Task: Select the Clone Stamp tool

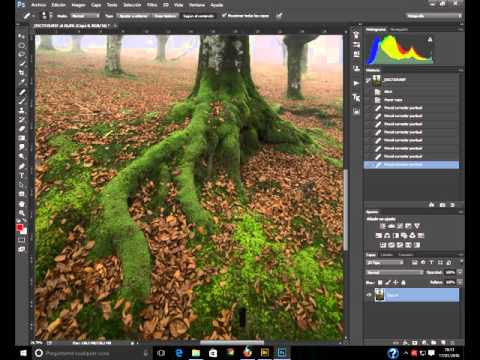Action: click(22, 110)
